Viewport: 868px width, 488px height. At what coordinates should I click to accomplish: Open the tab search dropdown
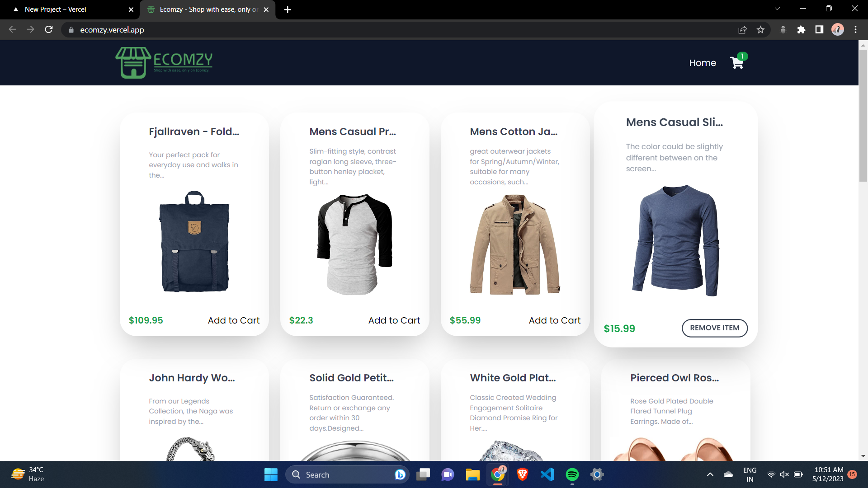point(777,9)
